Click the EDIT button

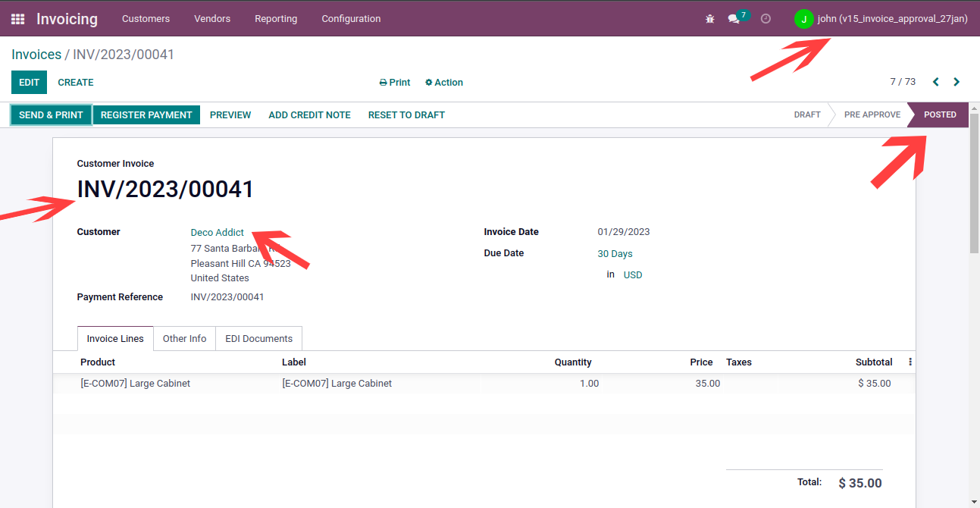click(x=29, y=83)
